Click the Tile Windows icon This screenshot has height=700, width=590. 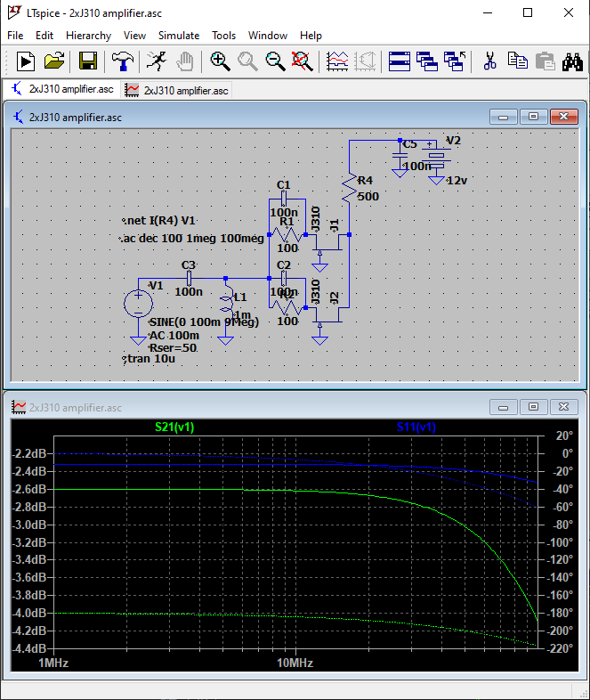[399, 61]
